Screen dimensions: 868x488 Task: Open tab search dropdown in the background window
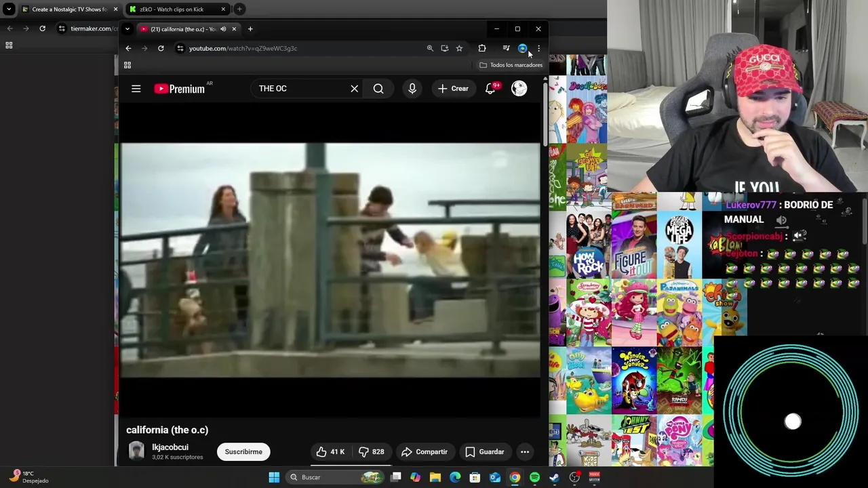(9, 9)
